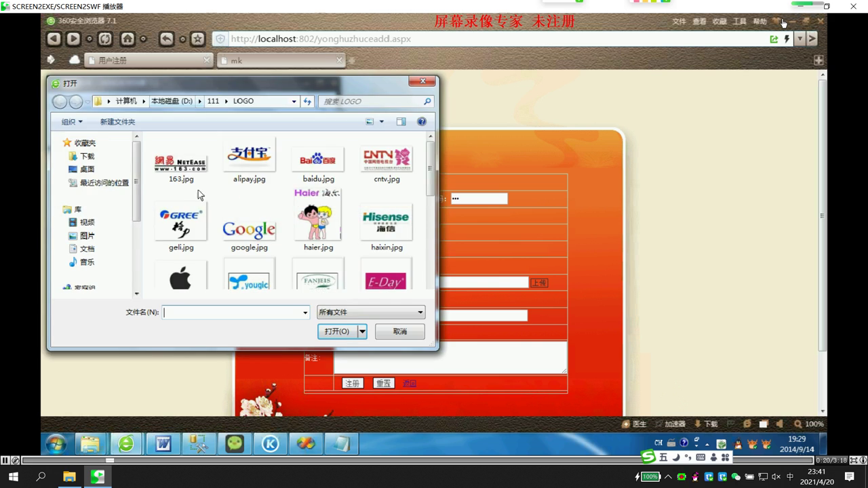Click the 重置 reset button on the form

(x=383, y=384)
